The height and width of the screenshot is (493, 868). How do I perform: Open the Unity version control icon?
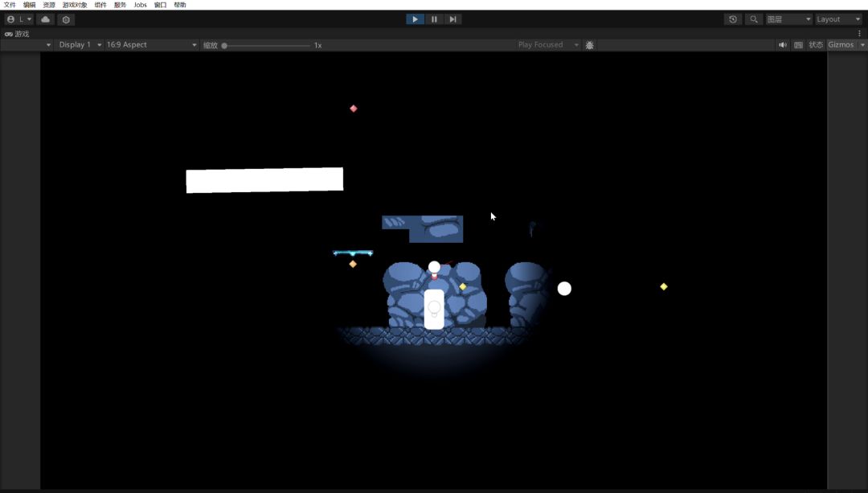click(x=66, y=19)
